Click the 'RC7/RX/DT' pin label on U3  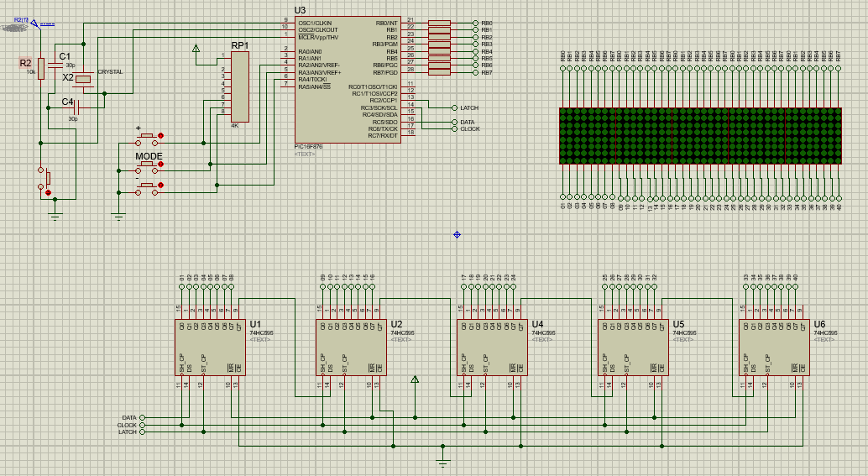point(383,136)
